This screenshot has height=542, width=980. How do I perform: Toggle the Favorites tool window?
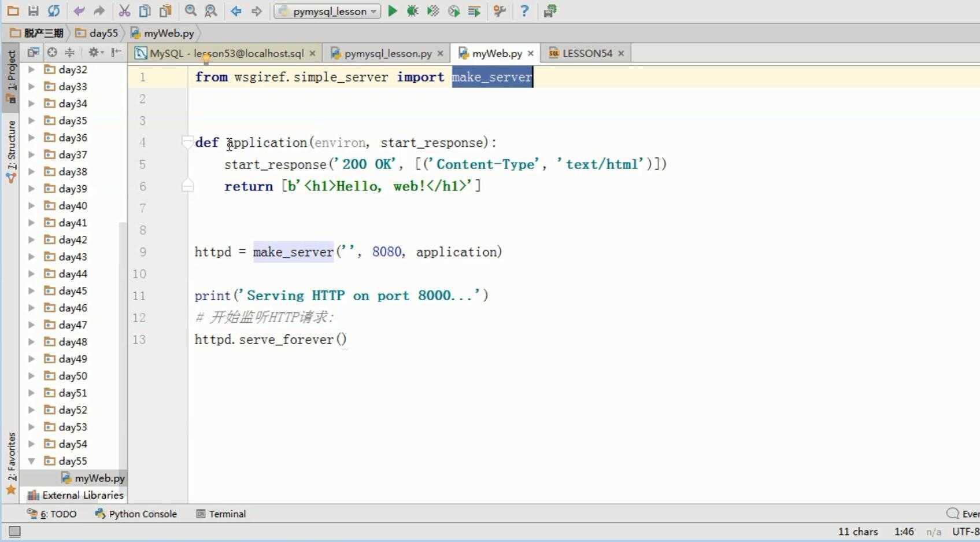[x=11, y=463]
